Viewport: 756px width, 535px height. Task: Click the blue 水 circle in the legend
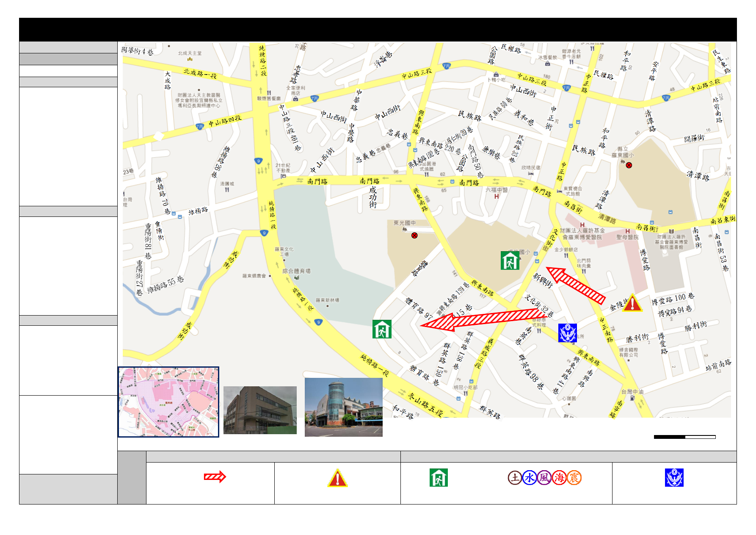[x=530, y=478]
